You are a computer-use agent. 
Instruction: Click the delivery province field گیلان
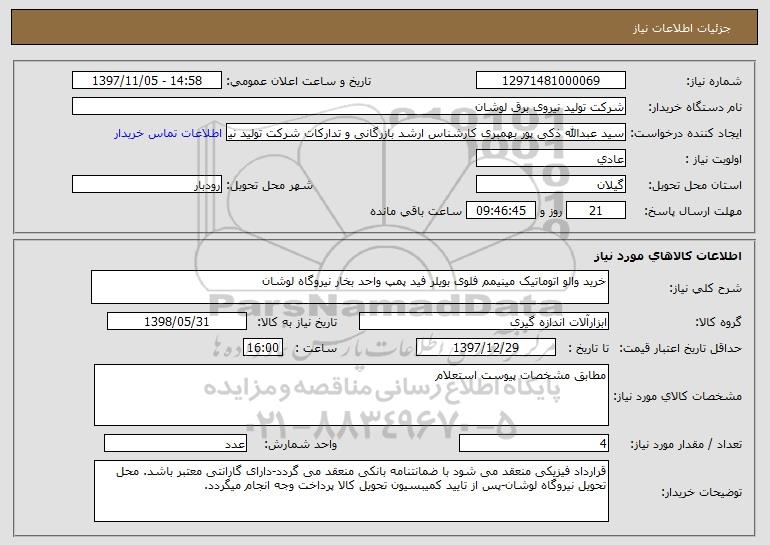[x=550, y=185]
